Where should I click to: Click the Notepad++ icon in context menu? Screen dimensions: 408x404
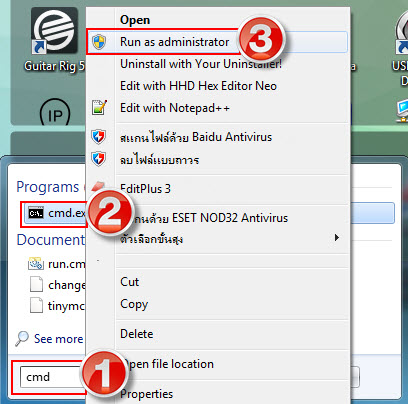[x=99, y=108]
